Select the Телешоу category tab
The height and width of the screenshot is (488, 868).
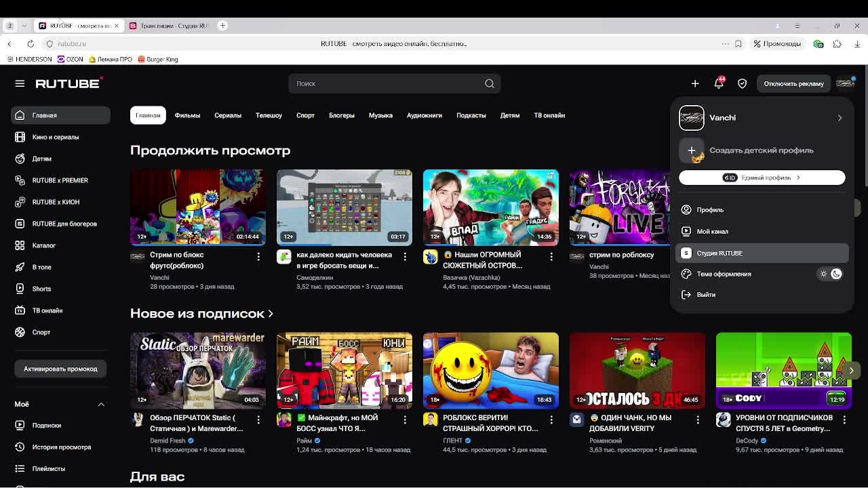(269, 115)
